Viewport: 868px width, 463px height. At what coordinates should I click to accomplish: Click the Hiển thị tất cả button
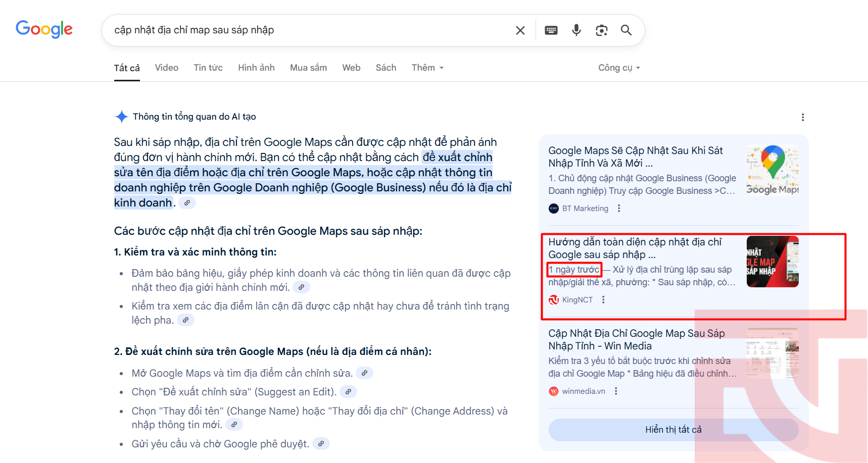point(673,430)
